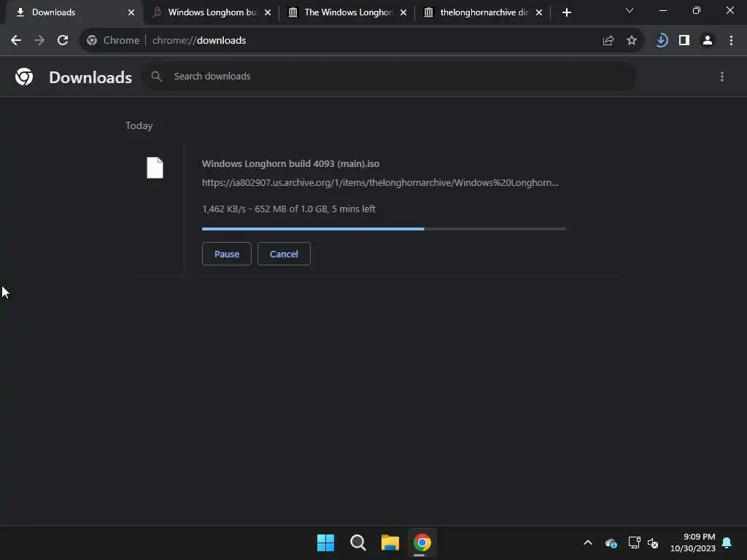Viewport: 747px width, 560px height.
Task: Click the OneDrive cloud tray icon
Action: [x=611, y=542]
